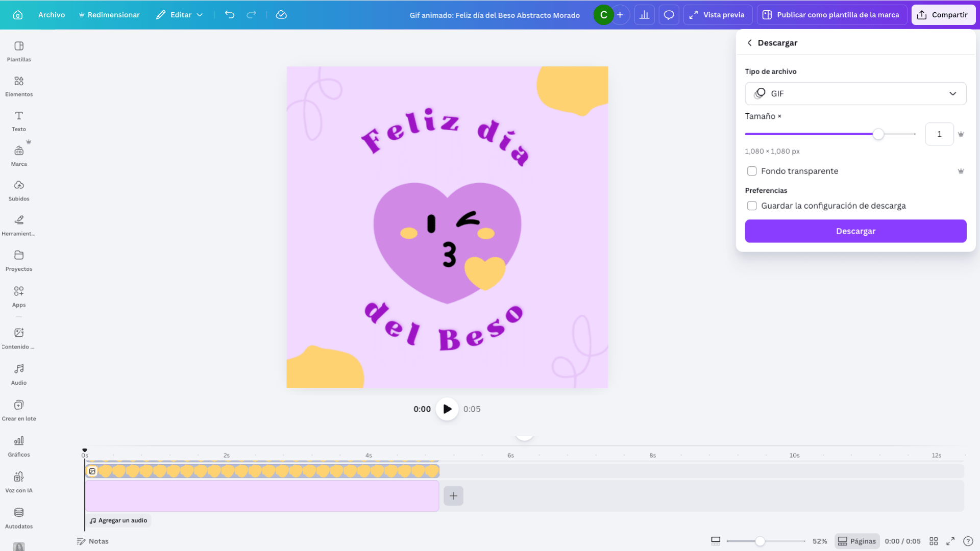980x551 pixels.
Task: Expand the Editar dropdown
Action: 180,15
